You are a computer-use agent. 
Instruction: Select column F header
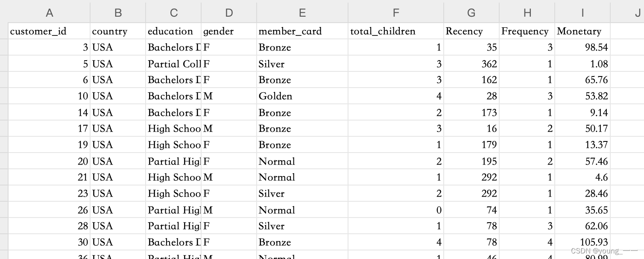[396, 13]
